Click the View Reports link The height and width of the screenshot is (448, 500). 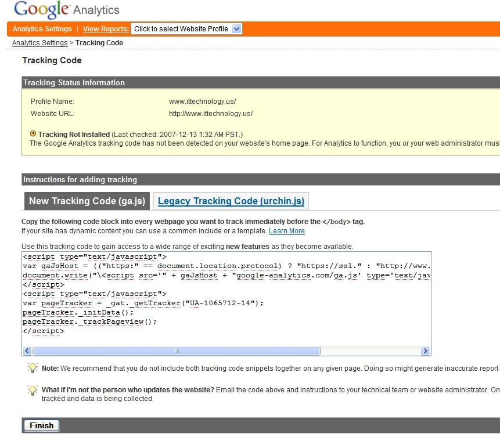click(106, 29)
